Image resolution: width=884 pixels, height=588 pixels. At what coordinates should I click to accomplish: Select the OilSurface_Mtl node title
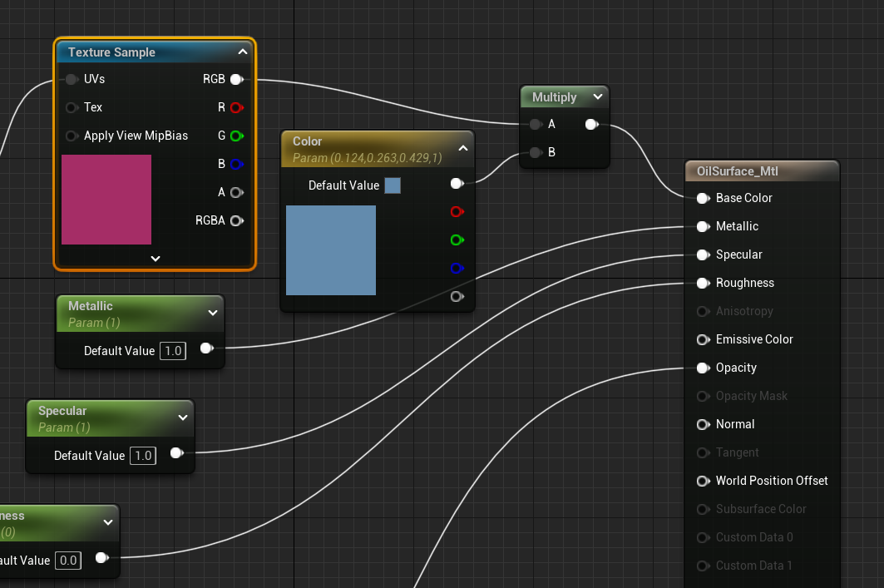point(738,171)
